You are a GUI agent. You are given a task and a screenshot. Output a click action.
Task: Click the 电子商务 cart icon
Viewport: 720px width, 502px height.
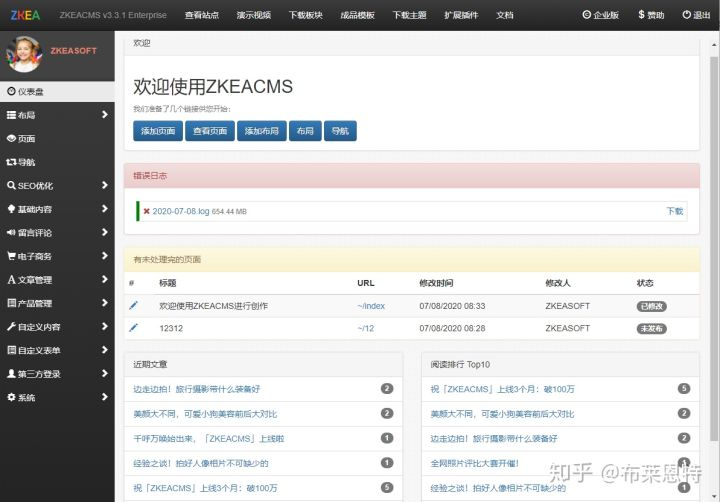coord(11,256)
